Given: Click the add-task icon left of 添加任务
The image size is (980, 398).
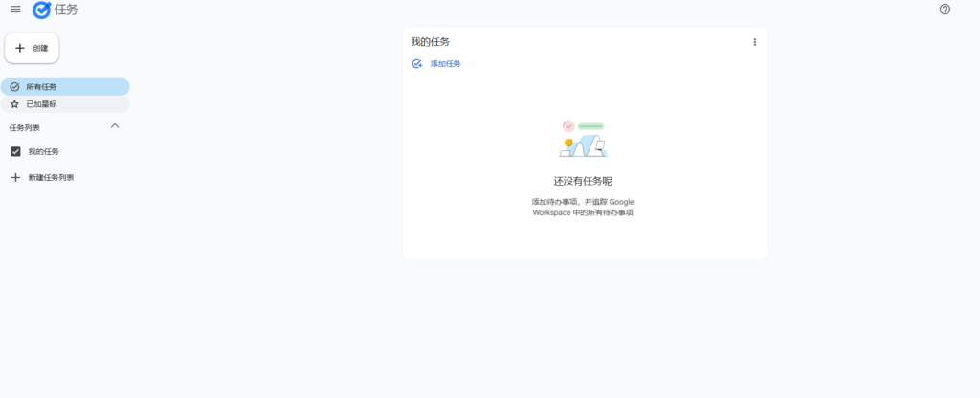Looking at the screenshot, I should click(x=416, y=64).
